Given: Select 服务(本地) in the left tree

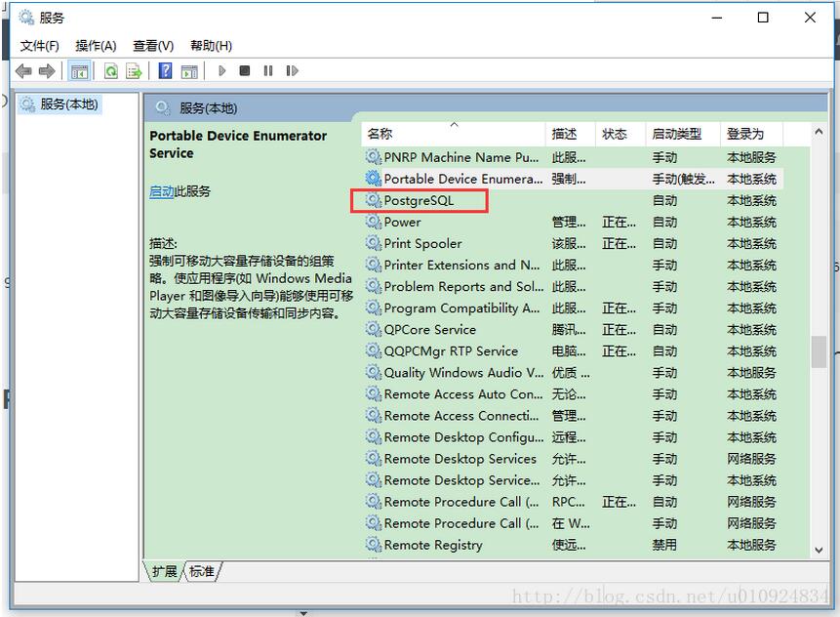Looking at the screenshot, I should (x=68, y=104).
